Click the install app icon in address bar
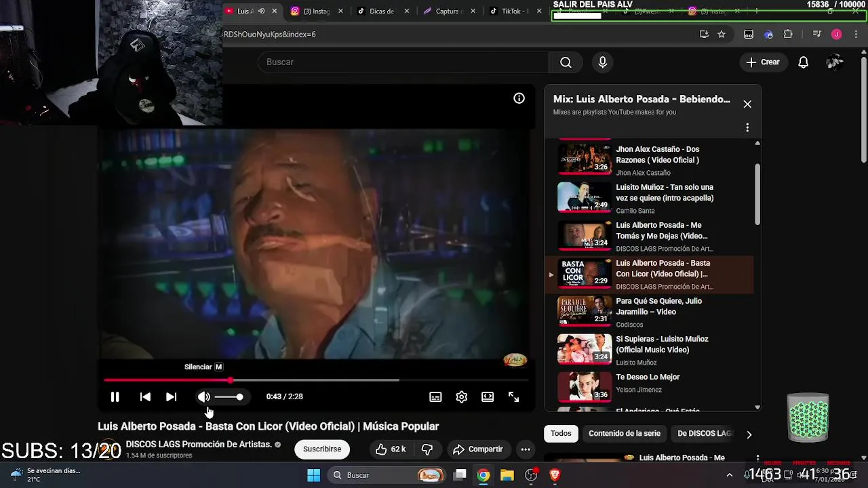This screenshot has height=488, width=868. pyautogui.click(x=704, y=35)
